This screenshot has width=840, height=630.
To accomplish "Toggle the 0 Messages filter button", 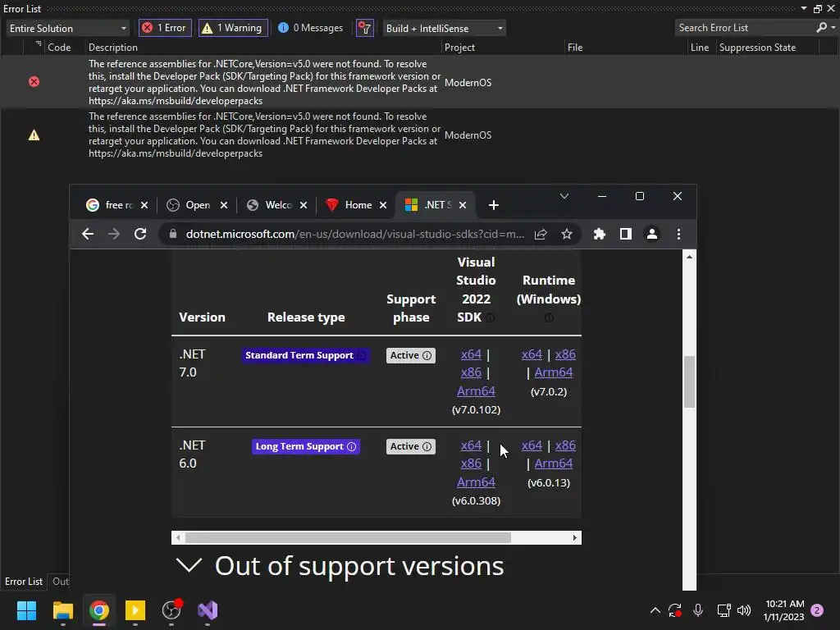I will click(x=310, y=28).
